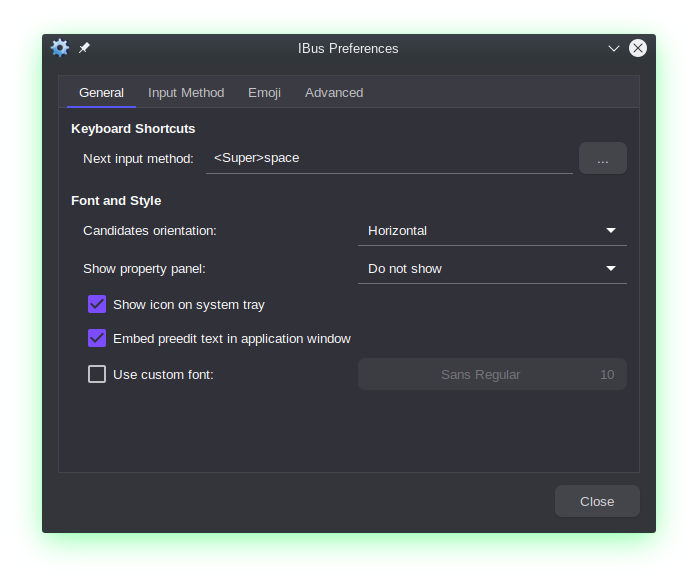Switch to the General tab

(101, 92)
